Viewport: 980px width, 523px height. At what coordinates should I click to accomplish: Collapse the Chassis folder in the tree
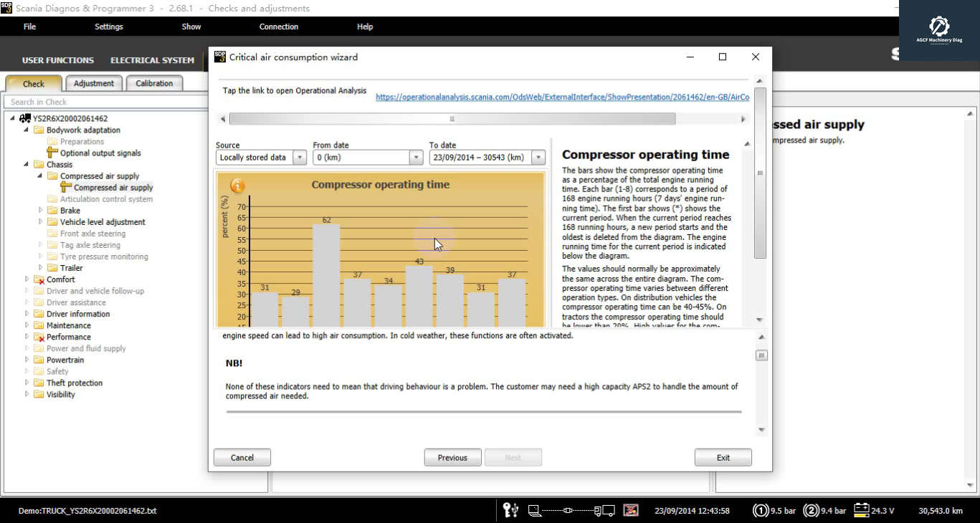point(27,165)
